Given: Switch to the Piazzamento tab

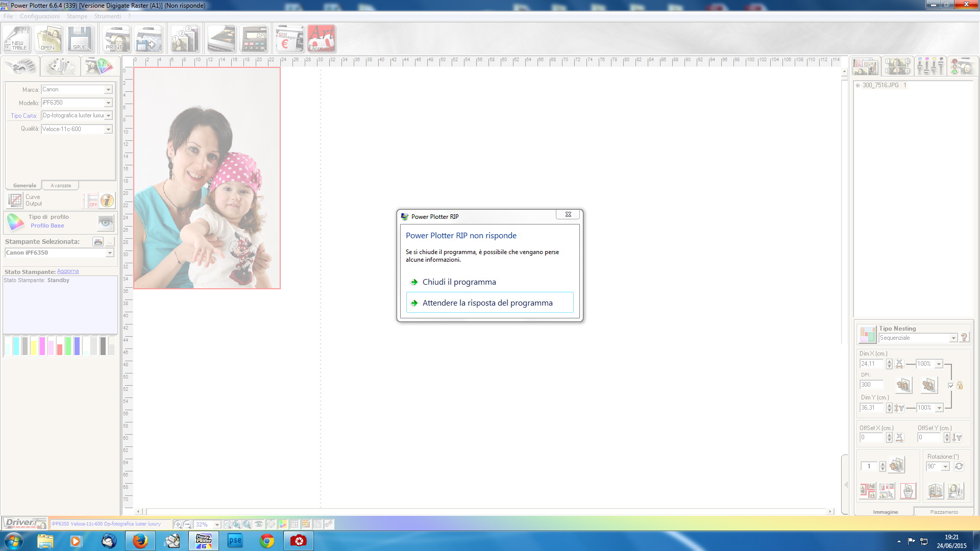Looking at the screenshot, I should click(944, 512).
